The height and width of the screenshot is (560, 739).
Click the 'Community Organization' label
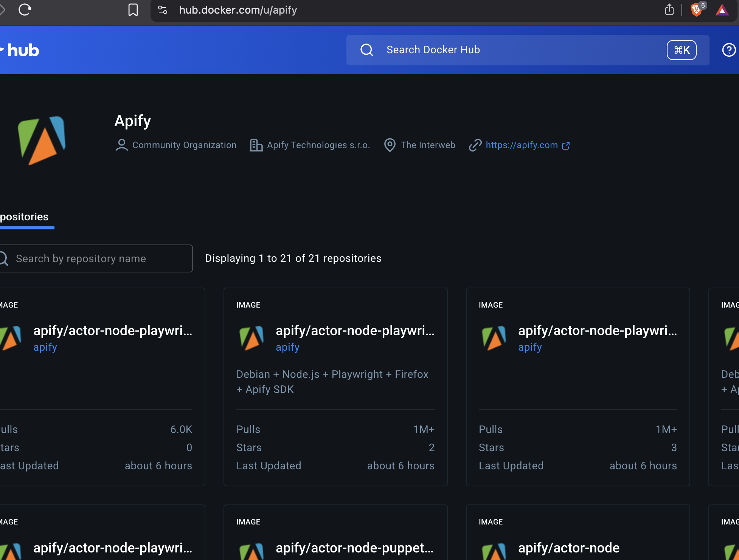coord(184,145)
